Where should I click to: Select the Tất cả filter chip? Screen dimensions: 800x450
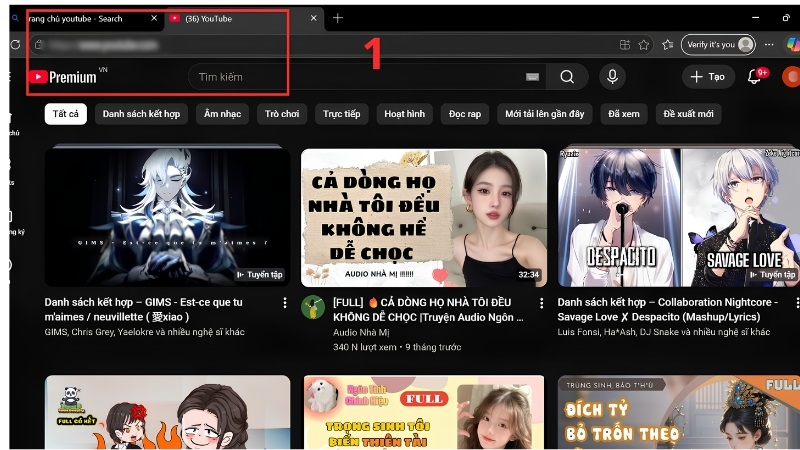[x=66, y=114]
